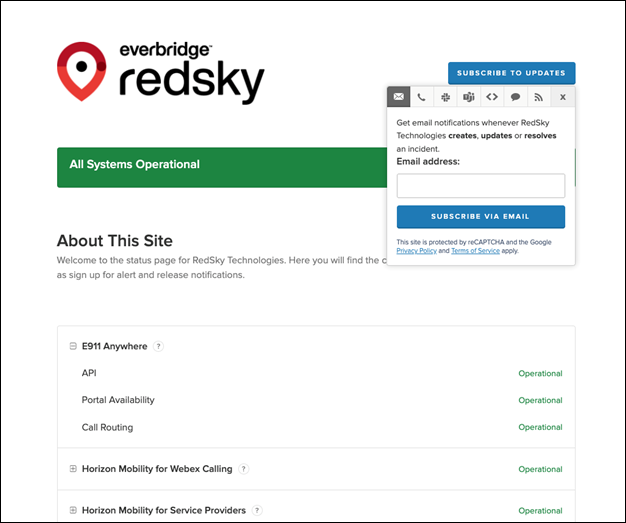Image resolution: width=626 pixels, height=523 pixels.
Task: Click the API component row label
Action: tap(89, 373)
